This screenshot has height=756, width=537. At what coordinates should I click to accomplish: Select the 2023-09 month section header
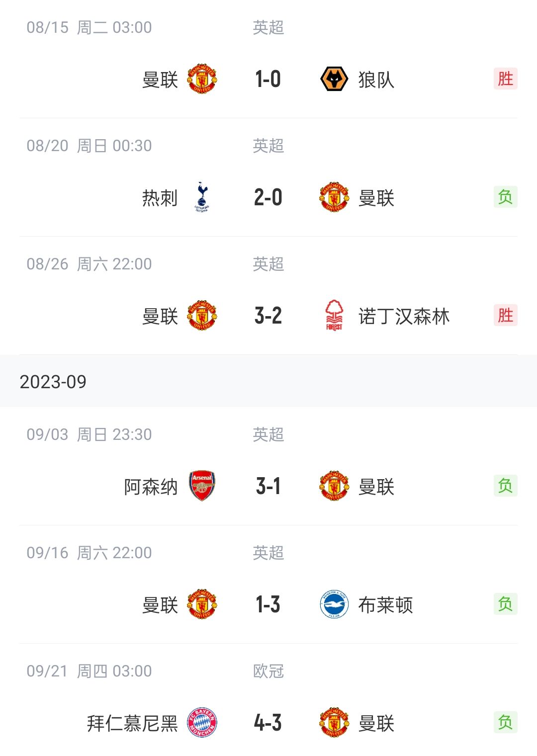click(x=53, y=382)
